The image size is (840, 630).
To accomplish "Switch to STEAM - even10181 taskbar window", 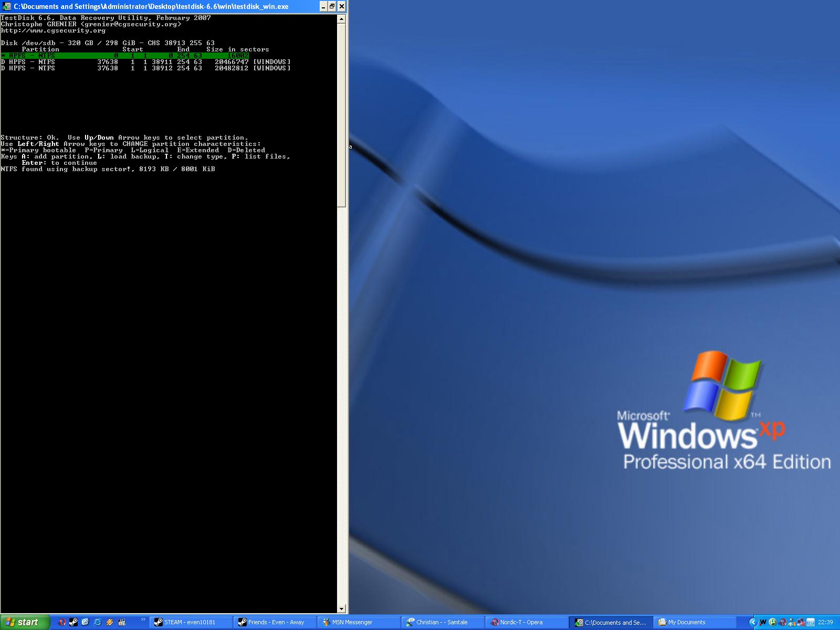I will [x=192, y=622].
